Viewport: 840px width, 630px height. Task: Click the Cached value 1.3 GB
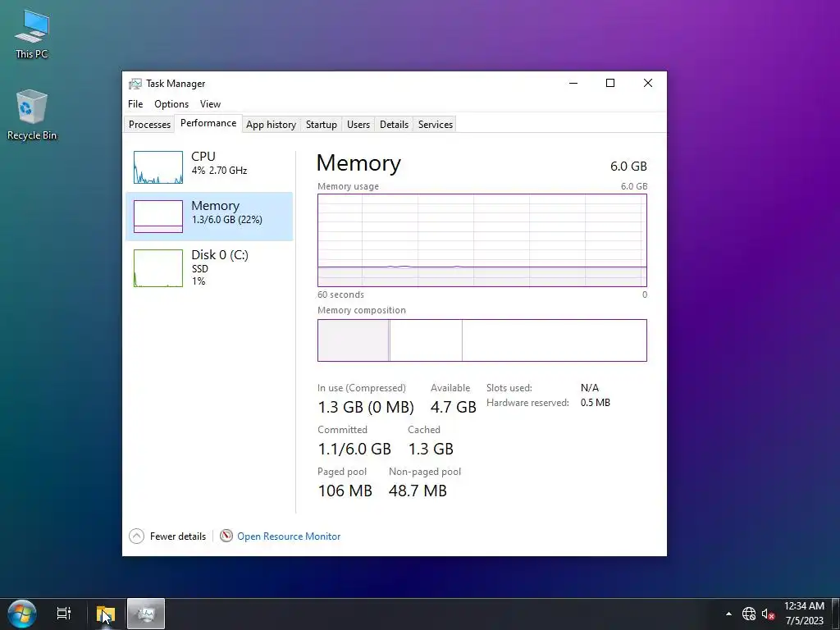pyautogui.click(x=431, y=449)
